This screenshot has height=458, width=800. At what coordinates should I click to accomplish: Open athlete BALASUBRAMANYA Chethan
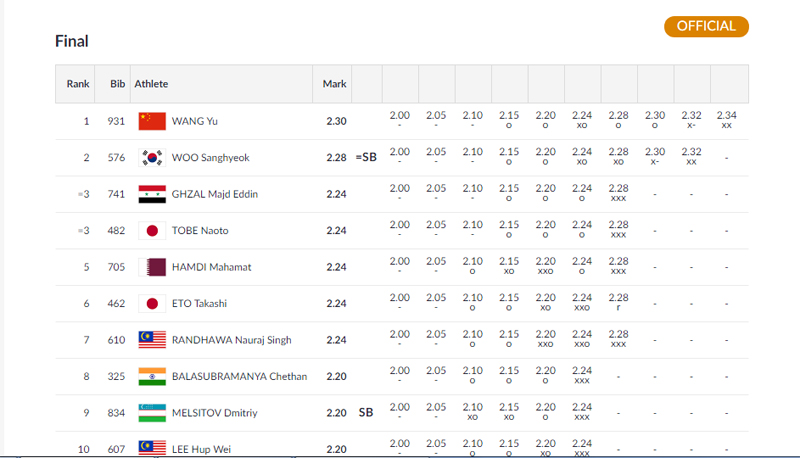click(239, 376)
